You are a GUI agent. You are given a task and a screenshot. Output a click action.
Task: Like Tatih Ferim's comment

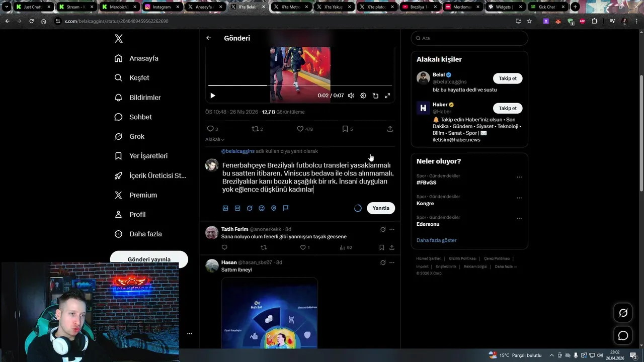coord(305,247)
